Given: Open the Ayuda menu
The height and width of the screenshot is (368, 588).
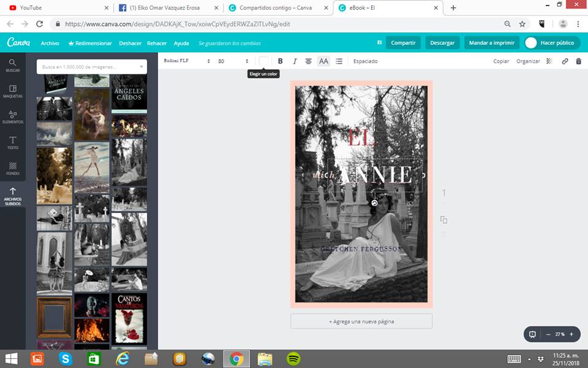Looking at the screenshot, I should 181,44.
